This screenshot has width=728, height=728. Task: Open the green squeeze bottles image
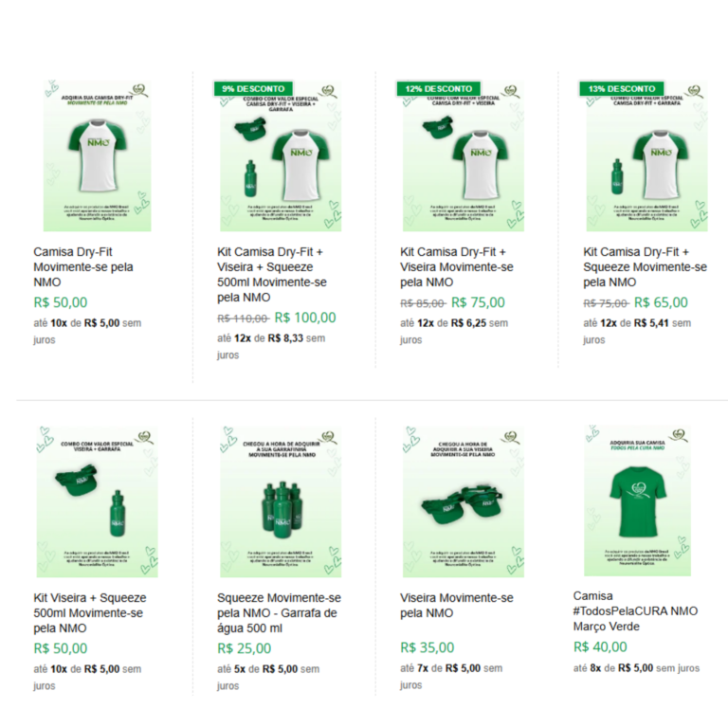point(281,502)
